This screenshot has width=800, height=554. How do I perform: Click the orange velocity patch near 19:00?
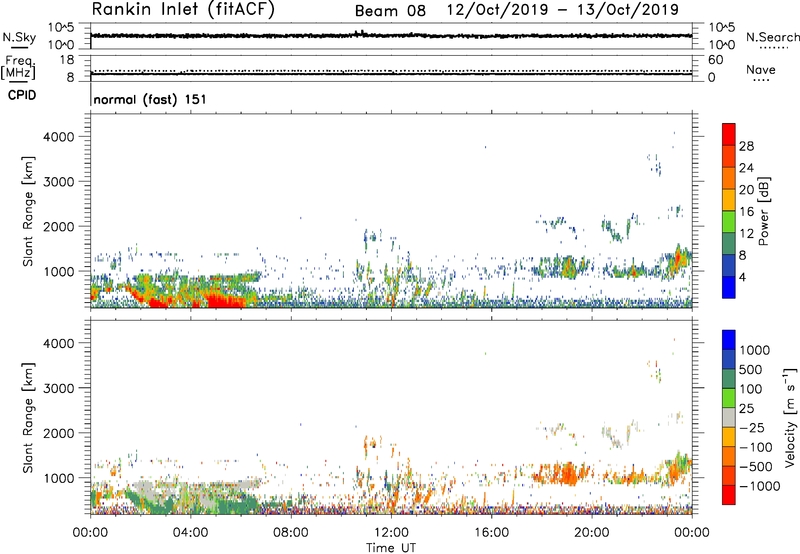(566, 474)
